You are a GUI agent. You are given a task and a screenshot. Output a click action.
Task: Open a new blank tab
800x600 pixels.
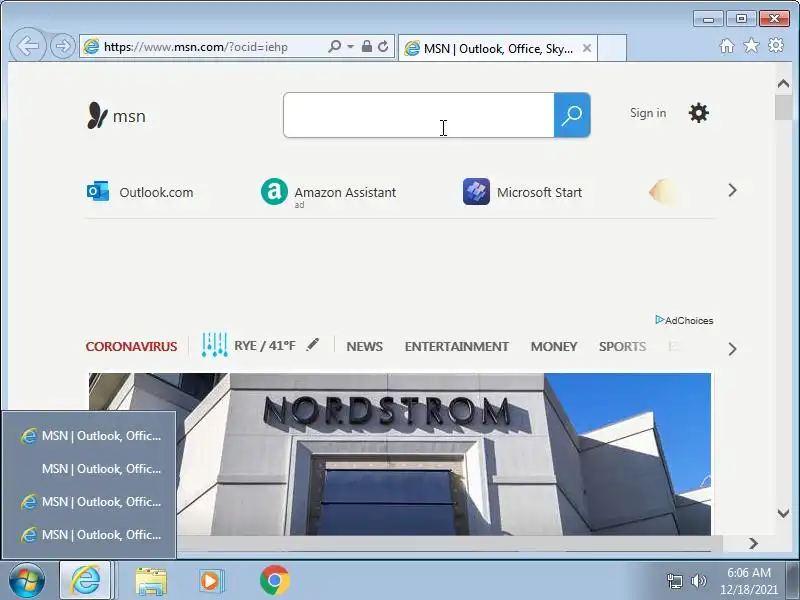point(612,48)
